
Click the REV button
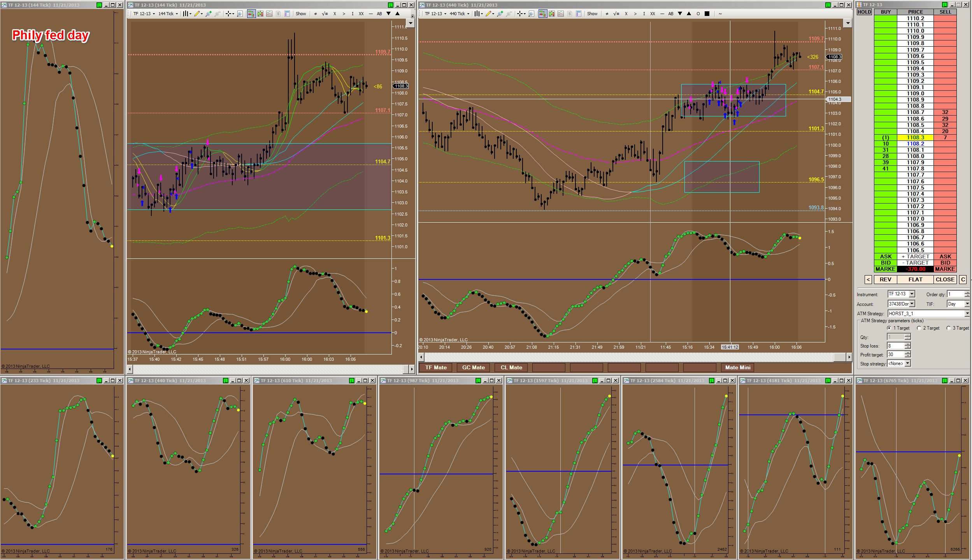[x=885, y=279]
